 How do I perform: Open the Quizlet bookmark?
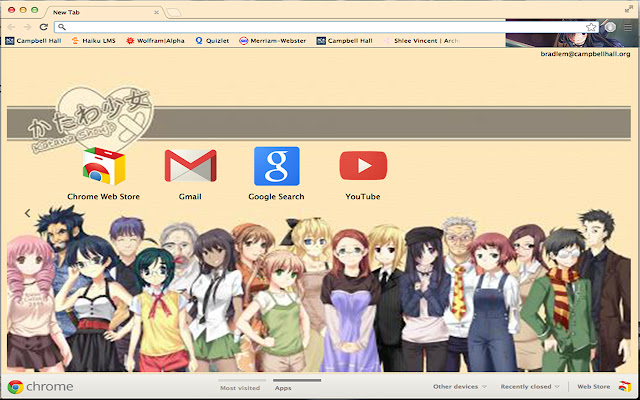tap(212, 41)
